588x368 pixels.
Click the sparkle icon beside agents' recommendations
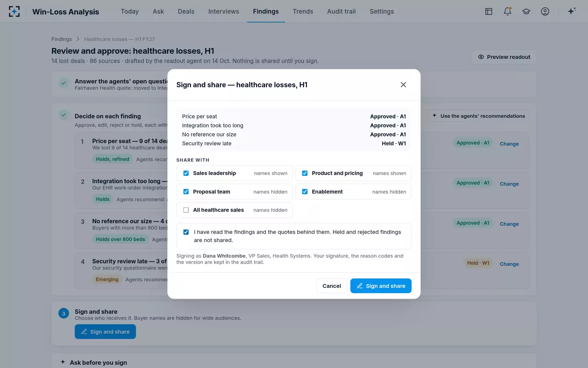434,116
